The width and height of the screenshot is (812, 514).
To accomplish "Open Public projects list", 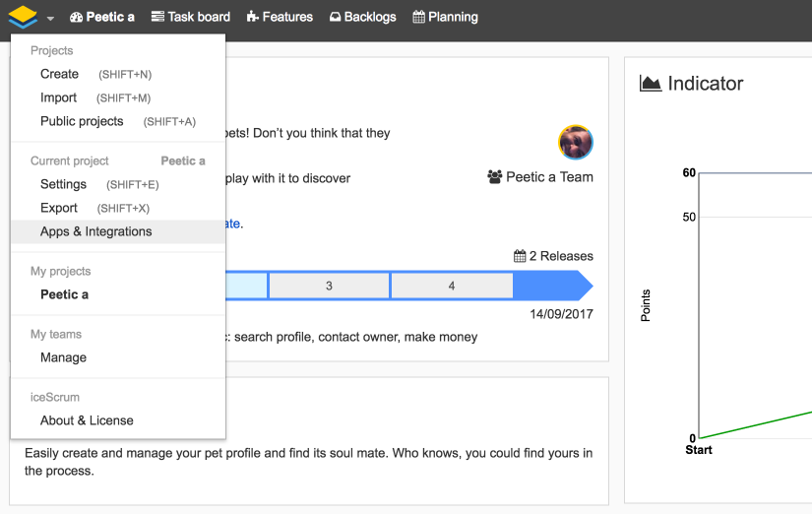I will (82, 121).
